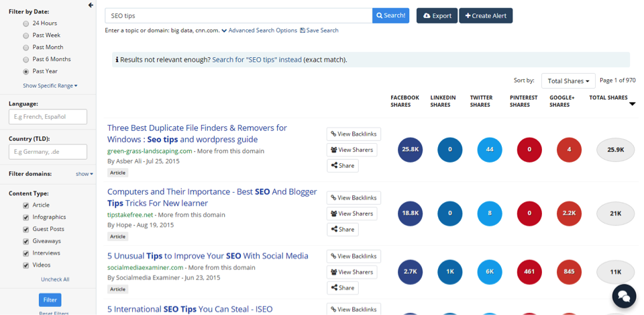
Task: Open the Total Shares sort dropdown
Action: coord(568,81)
